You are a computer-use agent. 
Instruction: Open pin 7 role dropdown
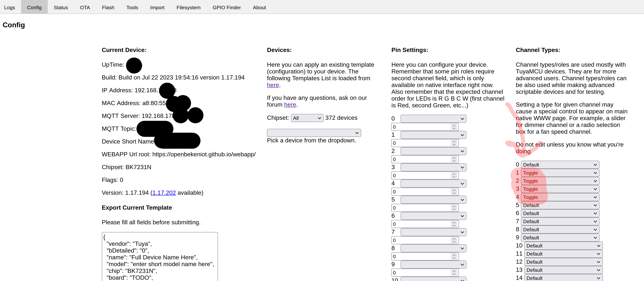(x=433, y=232)
